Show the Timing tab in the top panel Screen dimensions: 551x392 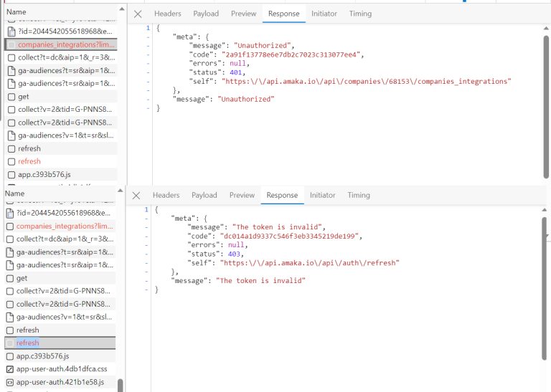tap(360, 14)
